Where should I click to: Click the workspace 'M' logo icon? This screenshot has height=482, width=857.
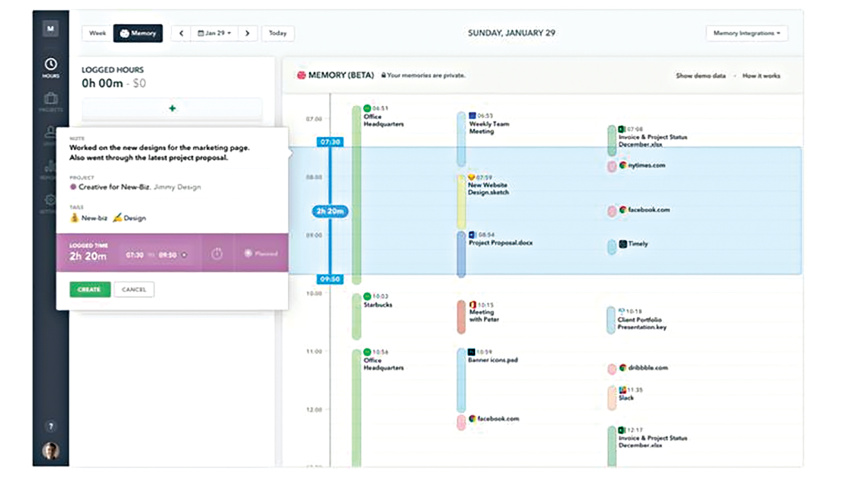point(50,29)
